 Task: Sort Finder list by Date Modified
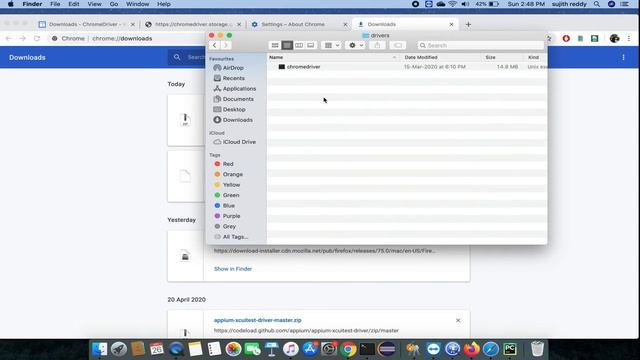point(441,57)
